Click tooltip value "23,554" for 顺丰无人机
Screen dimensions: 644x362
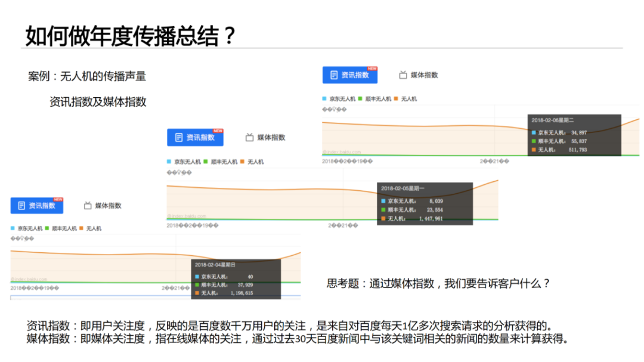[435, 210]
